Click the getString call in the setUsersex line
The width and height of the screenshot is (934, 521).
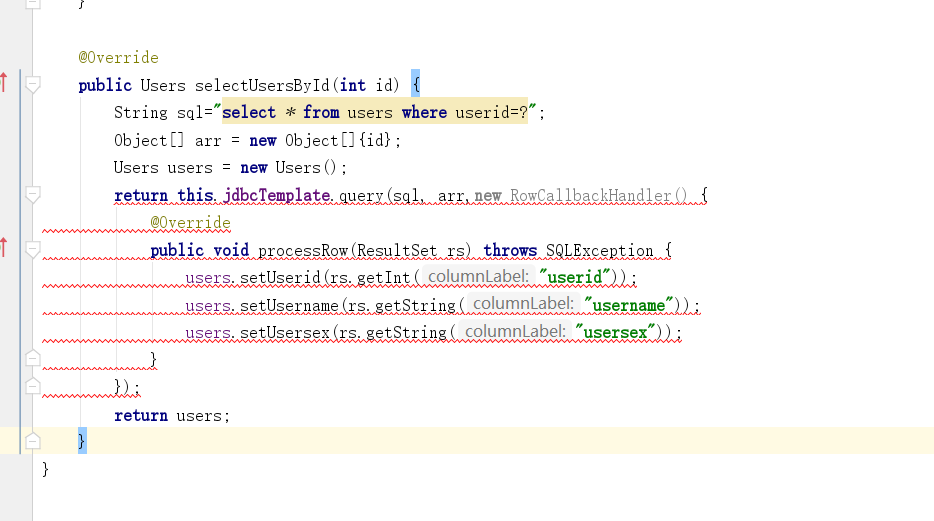click(406, 333)
